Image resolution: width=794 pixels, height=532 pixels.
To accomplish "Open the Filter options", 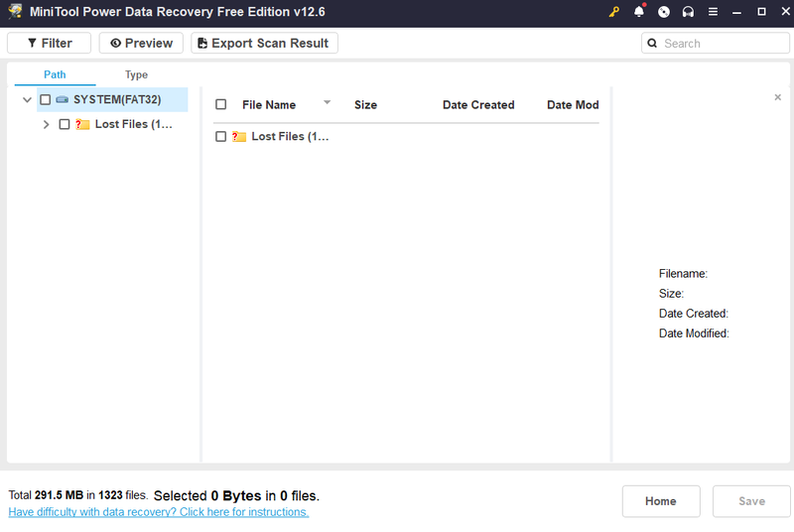I will (49, 43).
